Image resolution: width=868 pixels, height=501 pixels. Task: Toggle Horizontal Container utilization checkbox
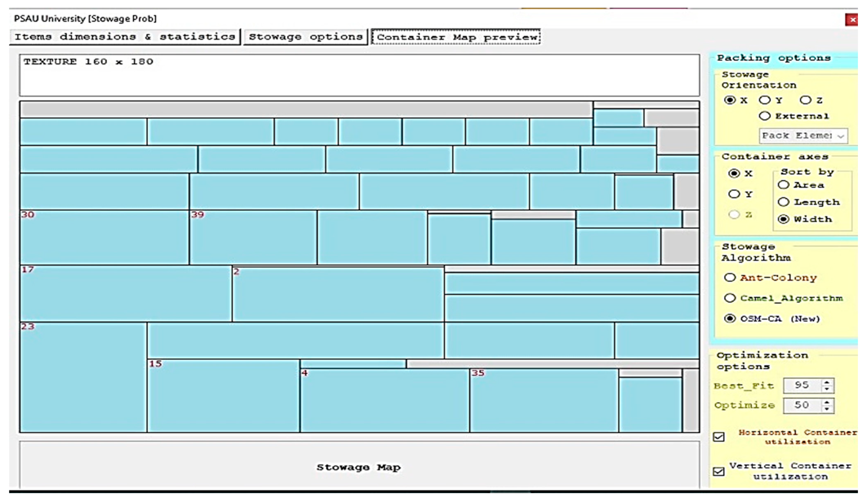(719, 437)
